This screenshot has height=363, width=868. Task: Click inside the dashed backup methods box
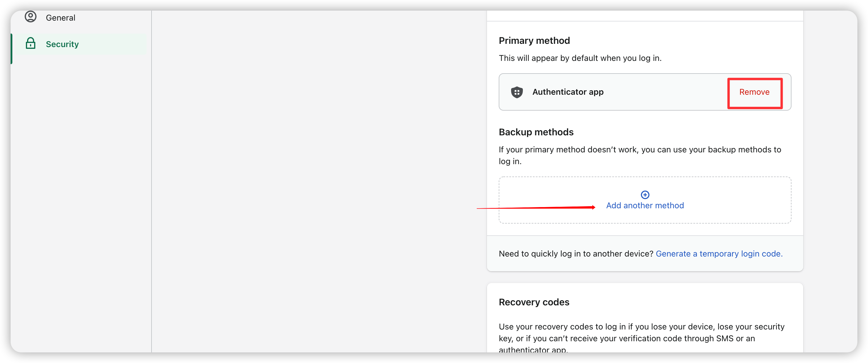645,200
